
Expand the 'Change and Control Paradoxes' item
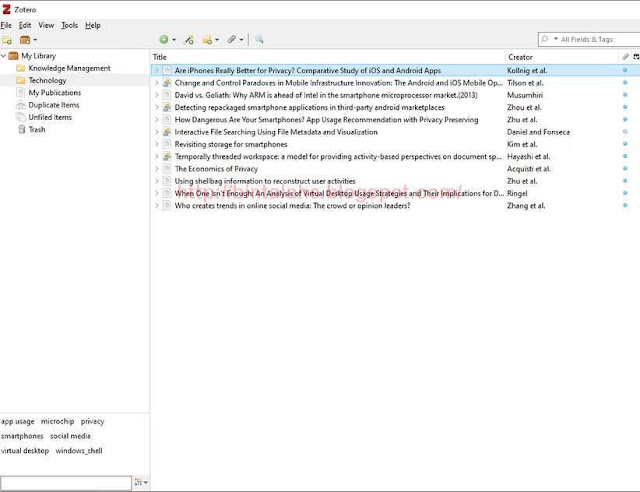click(157, 82)
